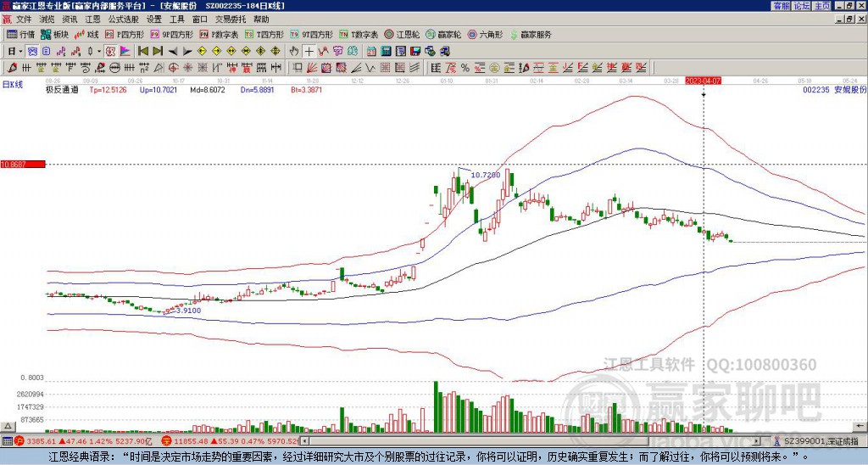Open the 江恩 menu

[92, 19]
